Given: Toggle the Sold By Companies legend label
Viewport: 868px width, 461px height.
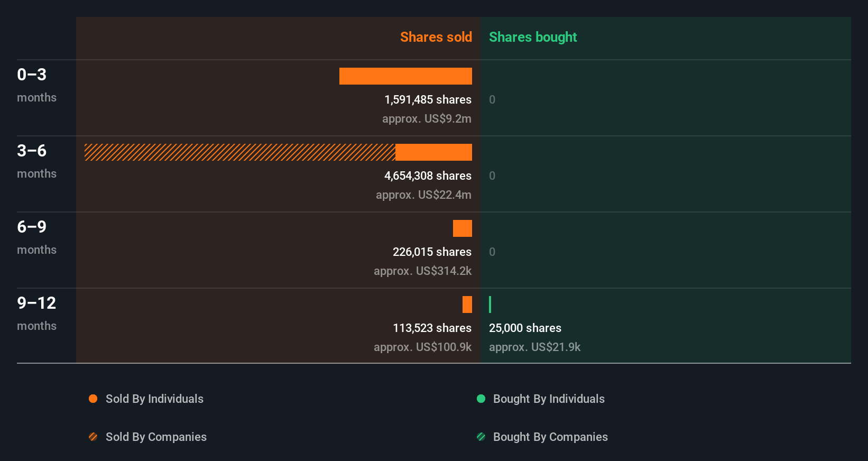Looking at the screenshot, I should point(156,437).
